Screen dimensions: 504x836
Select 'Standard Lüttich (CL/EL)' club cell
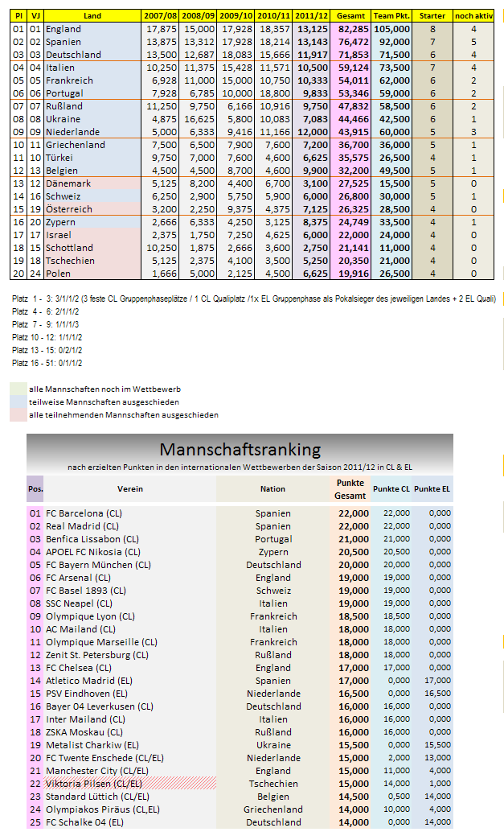tap(130, 797)
